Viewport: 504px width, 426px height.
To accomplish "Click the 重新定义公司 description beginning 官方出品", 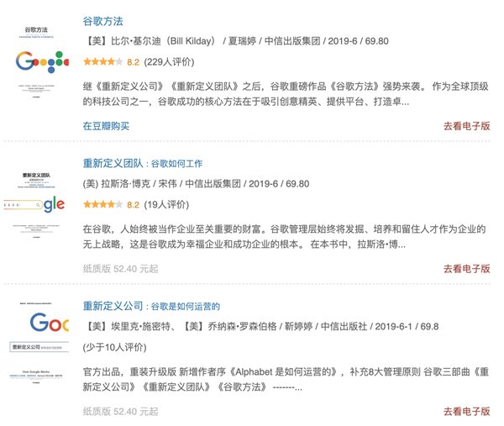I will pos(284,378).
